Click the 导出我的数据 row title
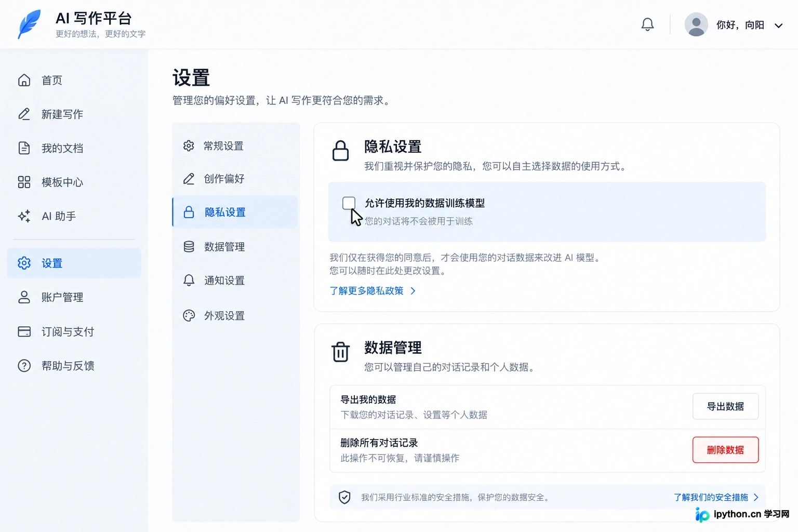Screen dimensions: 798x532 [368, 399]
